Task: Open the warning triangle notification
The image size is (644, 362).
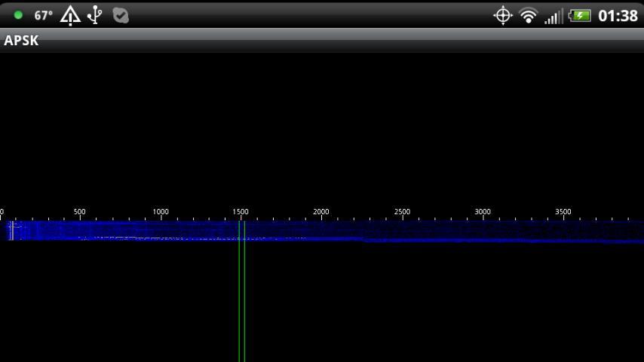Action: point(70,15)
